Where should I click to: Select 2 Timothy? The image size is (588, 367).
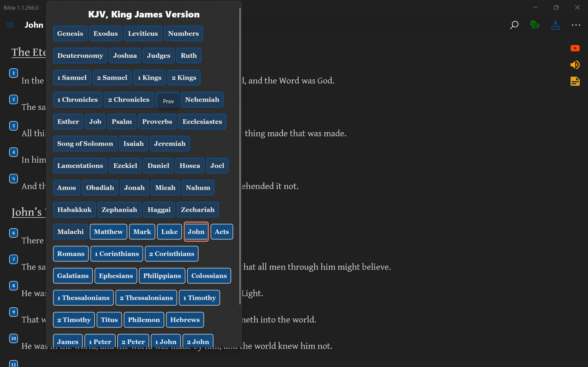[74, 320]
